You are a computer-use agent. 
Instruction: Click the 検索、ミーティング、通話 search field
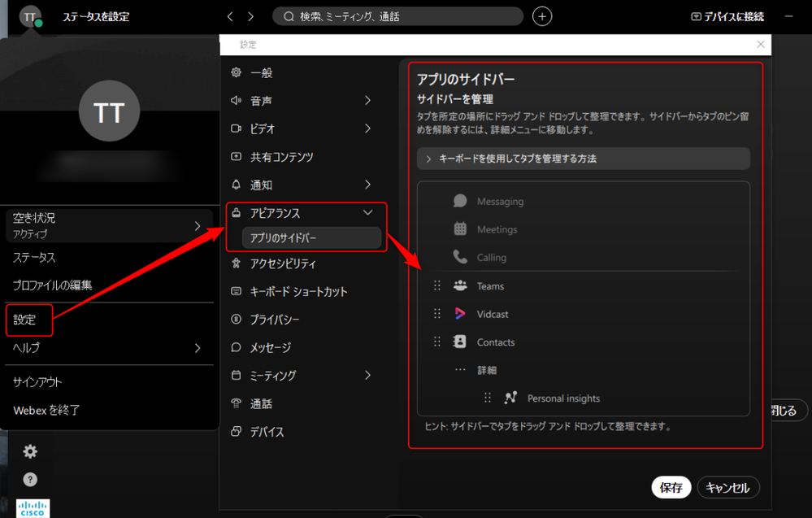397,16
